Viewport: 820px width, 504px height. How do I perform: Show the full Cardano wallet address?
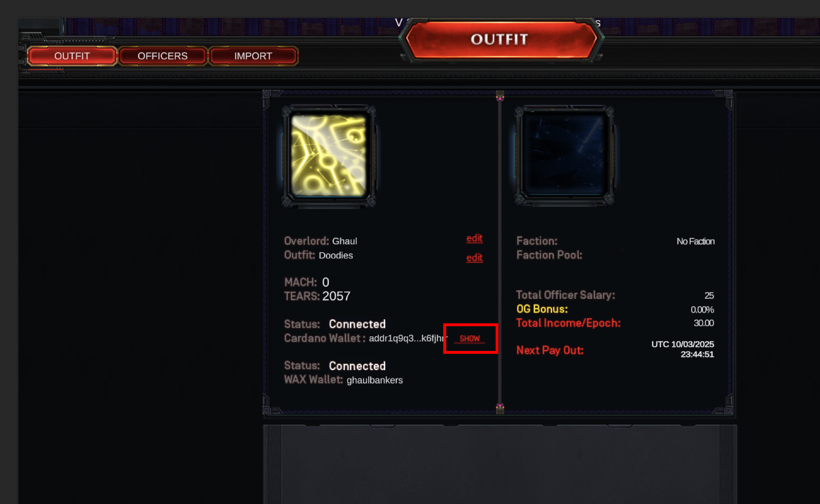coord(470,339)
